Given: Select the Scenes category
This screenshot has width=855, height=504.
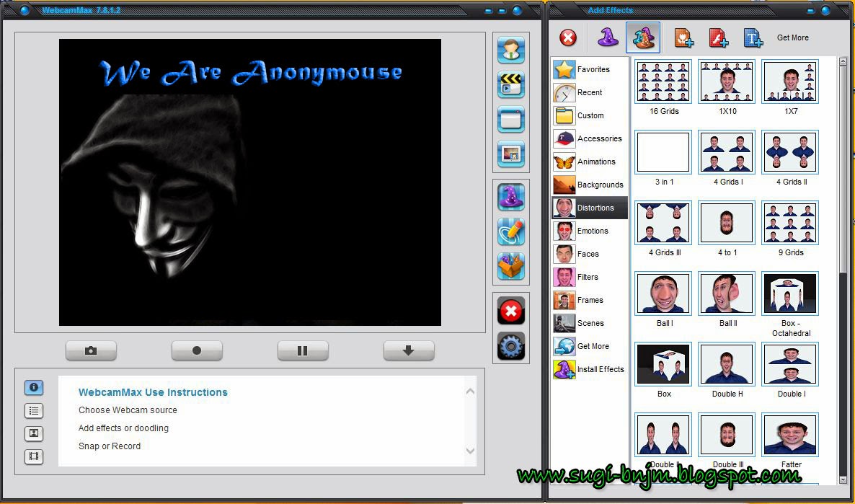Looking at the screenshot, I should [x=590, y=323].
